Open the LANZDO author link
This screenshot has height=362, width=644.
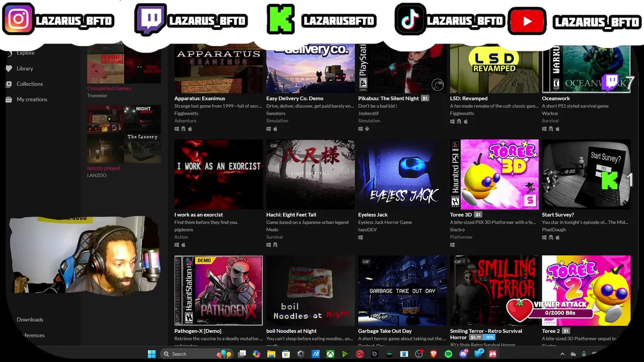(97, 175)
